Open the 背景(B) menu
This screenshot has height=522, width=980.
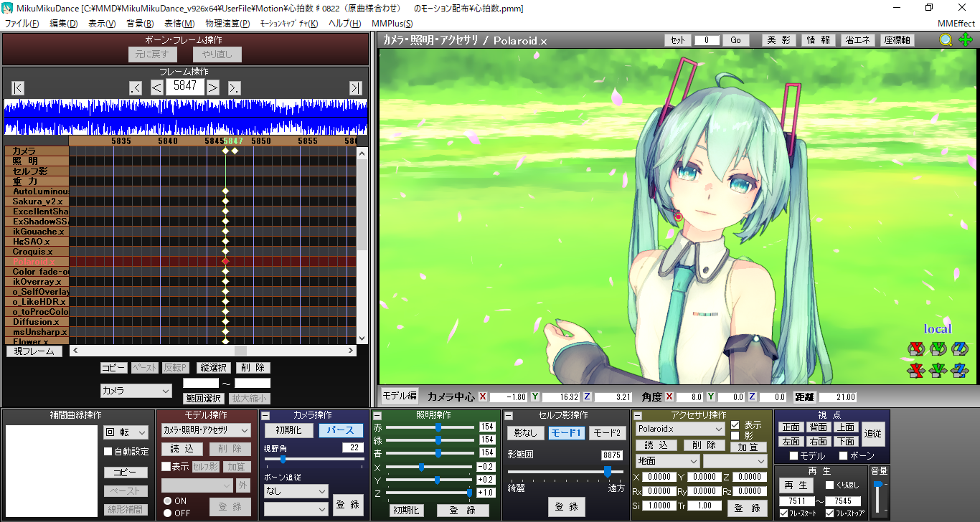tap(140, 24)
